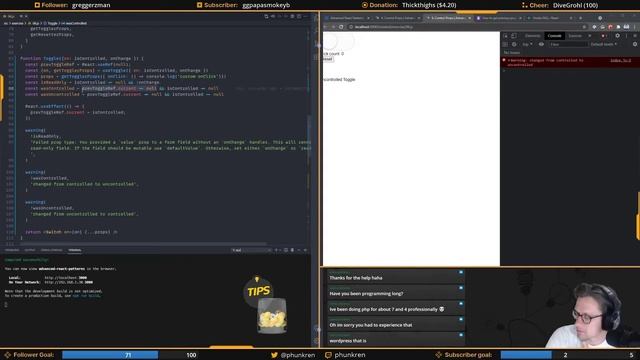This screenshot has width=640, height=360.
Task: Open the 'top' JavaScript context dropdown
Action: (x=527, y=44)
